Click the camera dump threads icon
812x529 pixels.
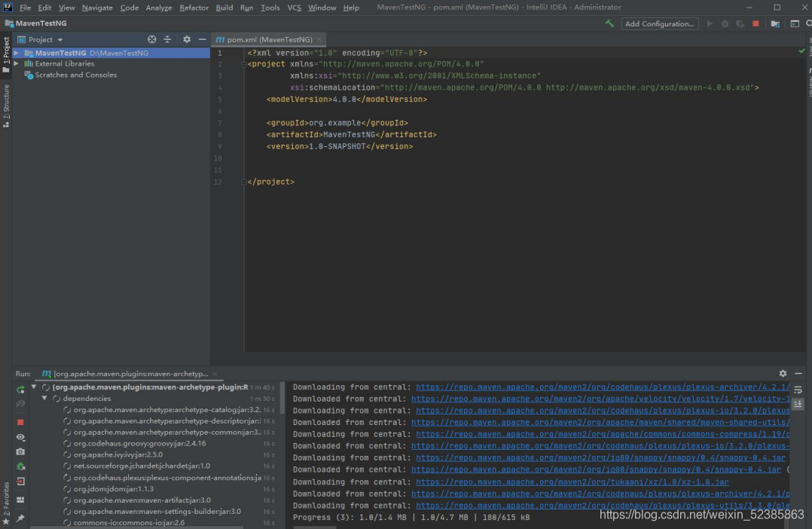pos(20,452)
